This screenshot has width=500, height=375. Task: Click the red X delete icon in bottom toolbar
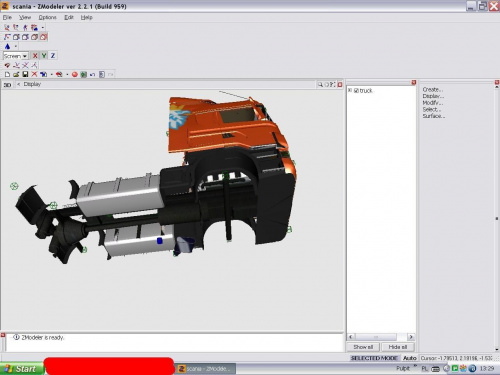click(x=34, y=74)
